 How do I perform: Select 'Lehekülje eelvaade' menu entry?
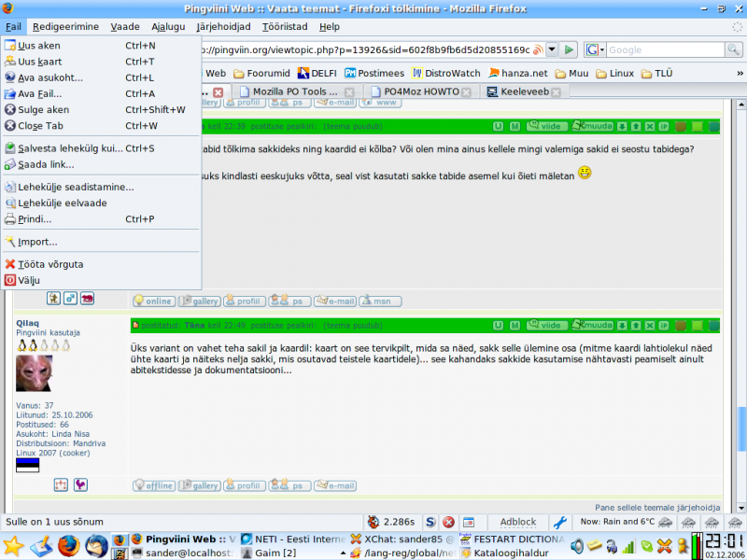point(101,203)
